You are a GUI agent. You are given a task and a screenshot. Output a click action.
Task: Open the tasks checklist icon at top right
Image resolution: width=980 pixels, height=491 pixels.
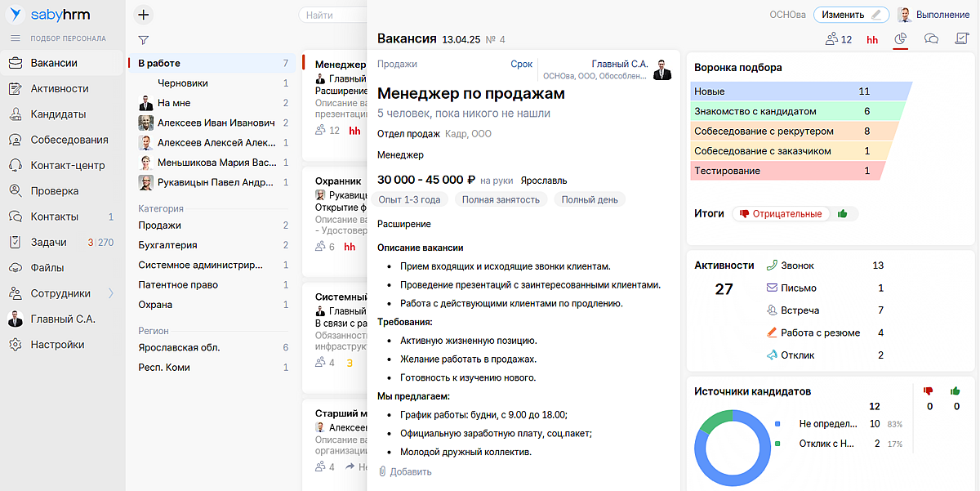click(x=961, y=39)
